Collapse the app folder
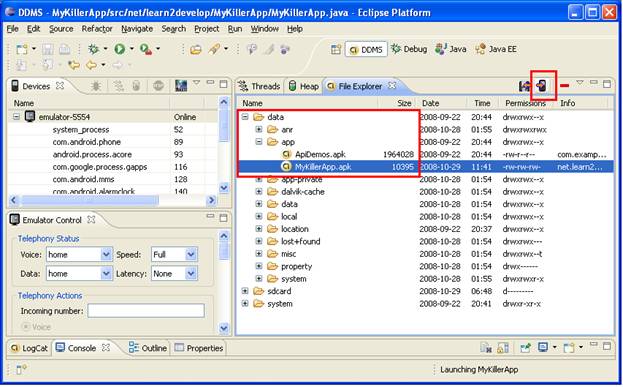 [259, 141]
